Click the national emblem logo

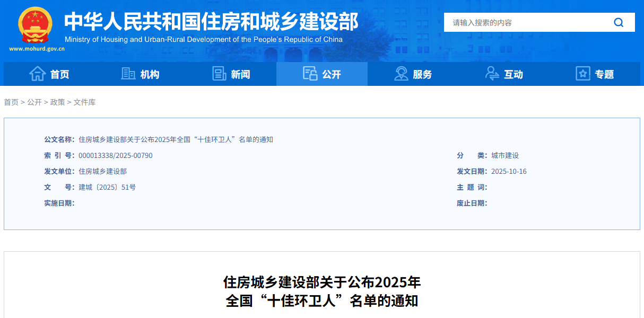pos(36,24)
